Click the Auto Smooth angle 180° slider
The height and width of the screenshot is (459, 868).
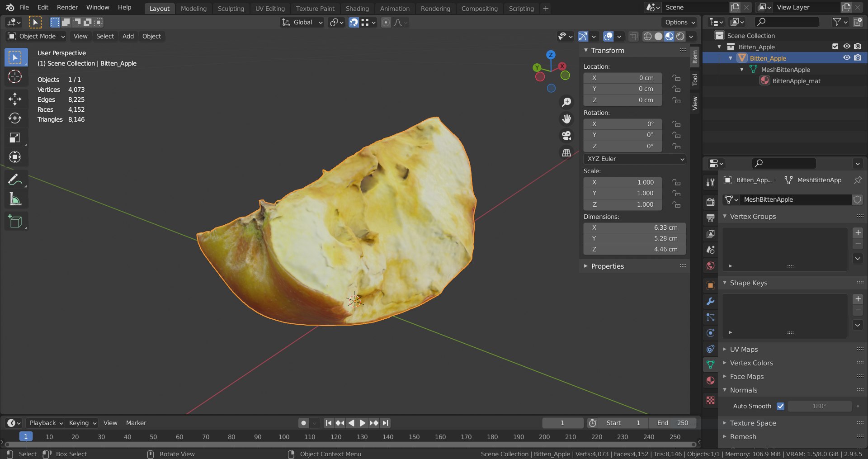point(819,406)
